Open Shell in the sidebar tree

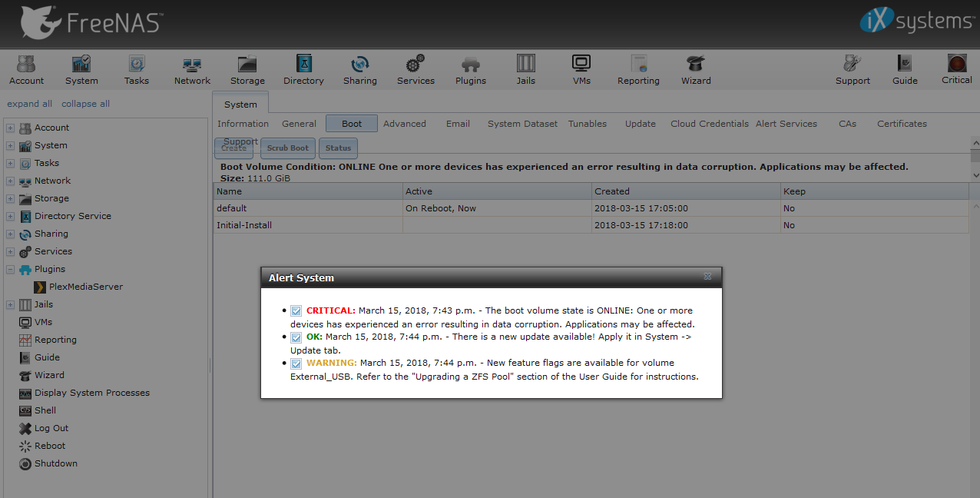[x=38, y=410]
